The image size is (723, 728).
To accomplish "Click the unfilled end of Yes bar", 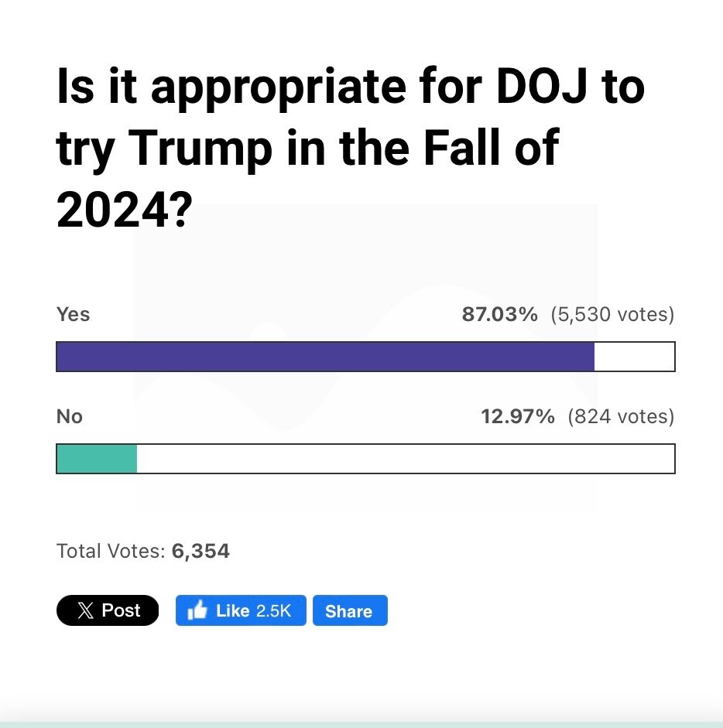I will click(x=634, y=357).
